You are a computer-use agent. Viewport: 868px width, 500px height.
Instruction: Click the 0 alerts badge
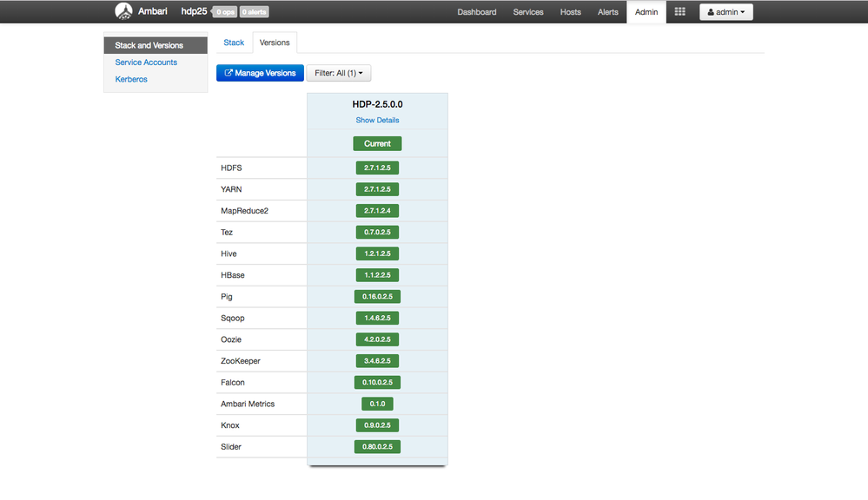[x=254, y=12]
